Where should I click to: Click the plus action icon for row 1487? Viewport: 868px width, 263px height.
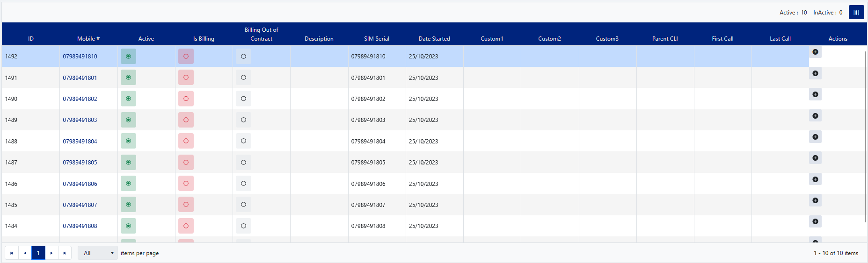[x=815, y=158]
